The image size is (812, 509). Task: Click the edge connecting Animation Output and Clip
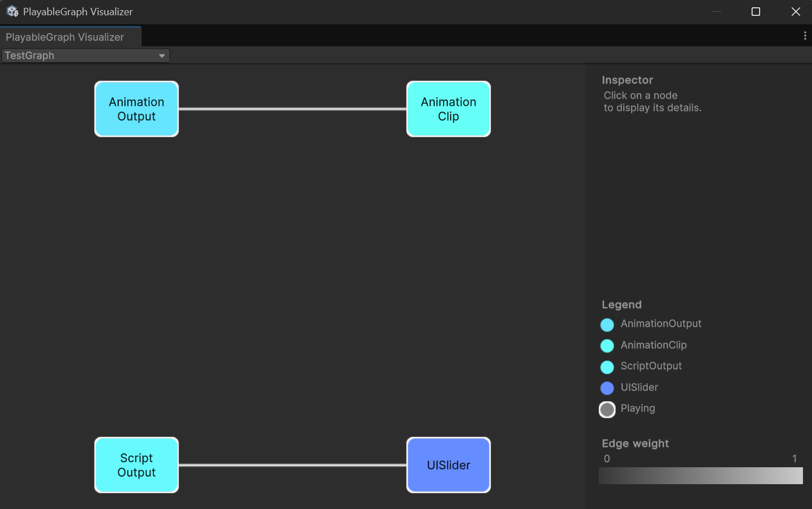(x=292, y=109)
